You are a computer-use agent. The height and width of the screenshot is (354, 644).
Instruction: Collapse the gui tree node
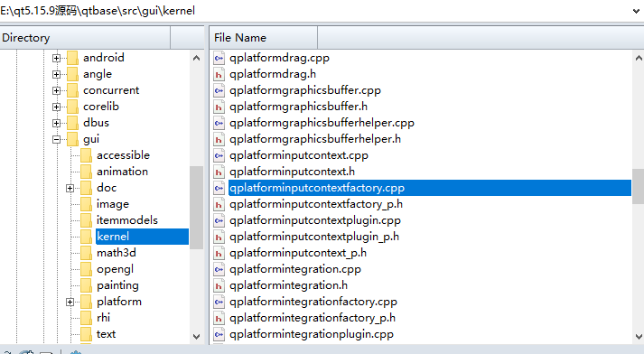click(56, 140)
